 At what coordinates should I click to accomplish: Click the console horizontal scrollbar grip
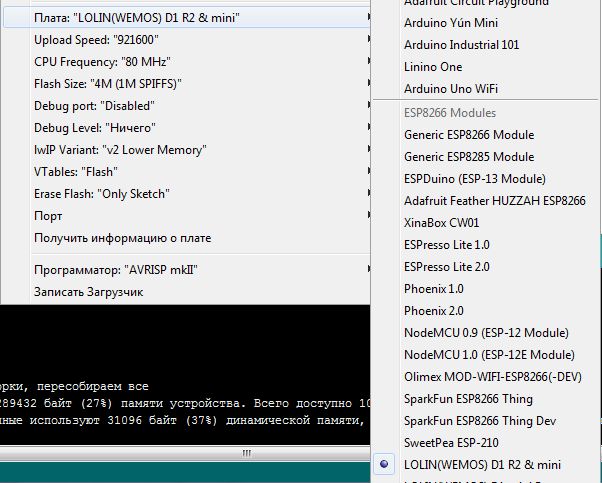pos(246,453)
